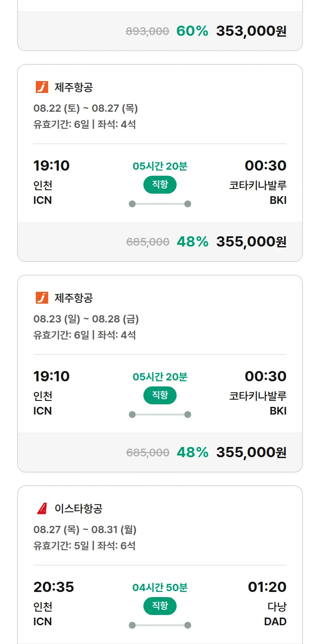The width and height of the screenshot is (320, 644).
Task: Click the route line of 08.23 flight
Action: (160, 415)
